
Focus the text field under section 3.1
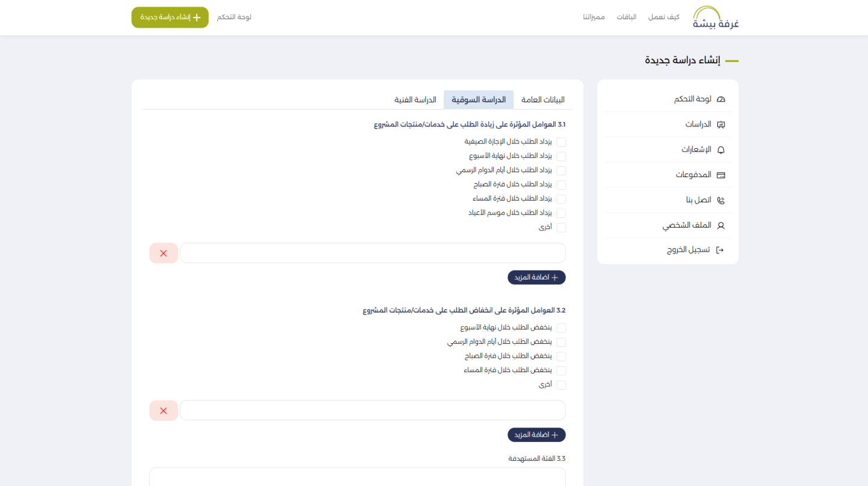(373, 254)
